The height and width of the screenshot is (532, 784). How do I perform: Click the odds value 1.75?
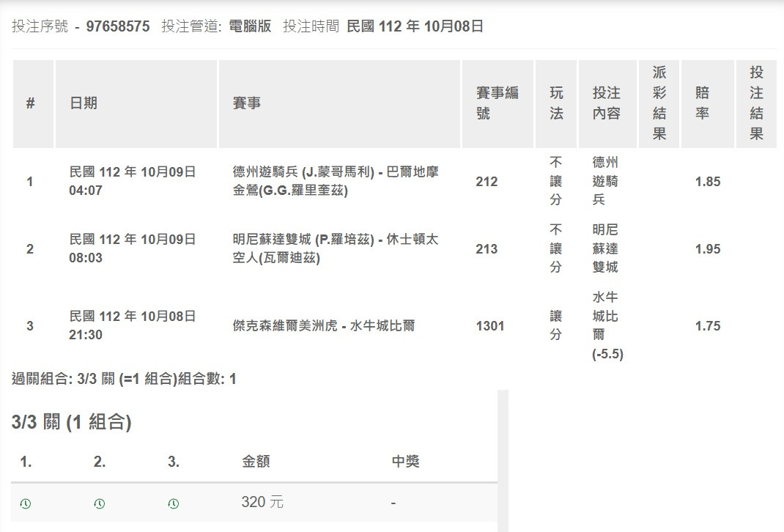pos(708,326)
